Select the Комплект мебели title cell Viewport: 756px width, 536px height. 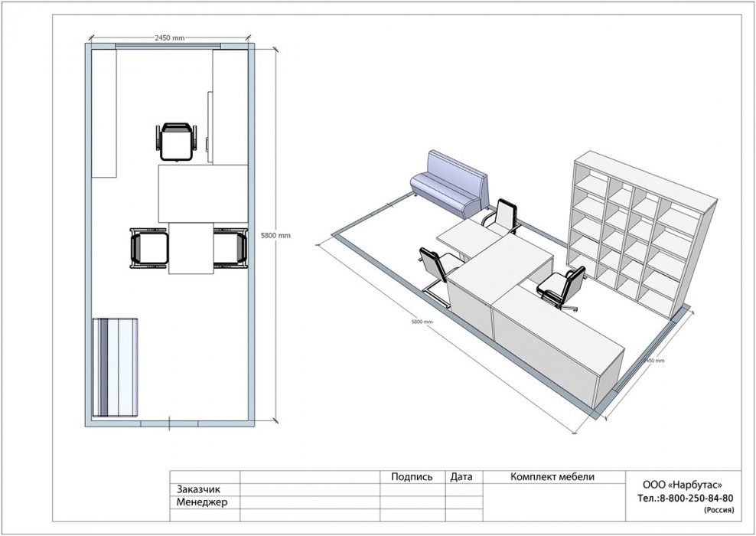[552, 477]
